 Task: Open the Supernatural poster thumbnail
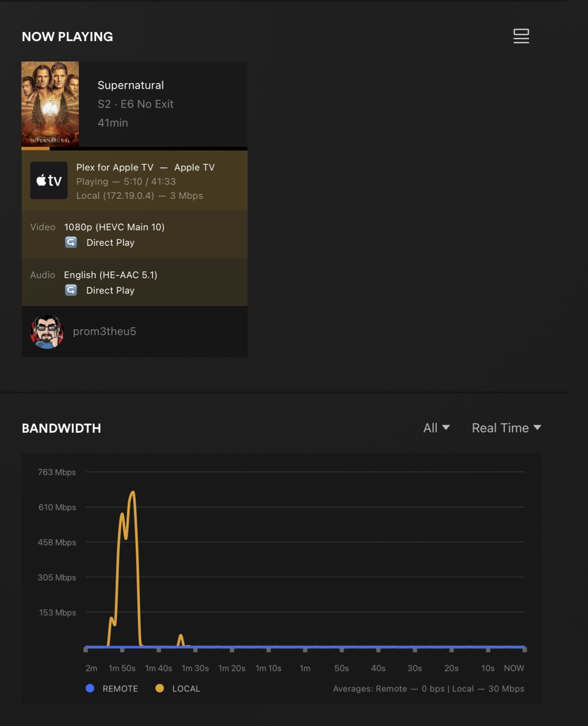(x=50, y=104)
